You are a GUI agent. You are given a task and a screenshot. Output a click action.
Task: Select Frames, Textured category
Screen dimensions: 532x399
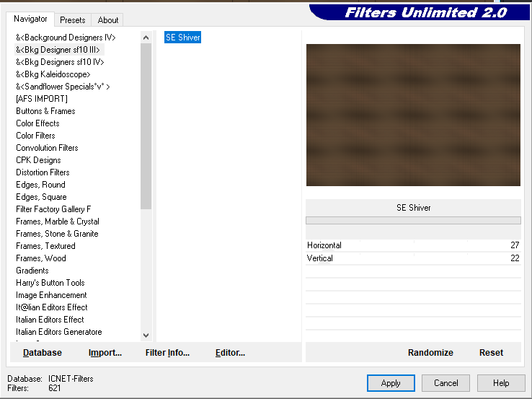point(45,246)
